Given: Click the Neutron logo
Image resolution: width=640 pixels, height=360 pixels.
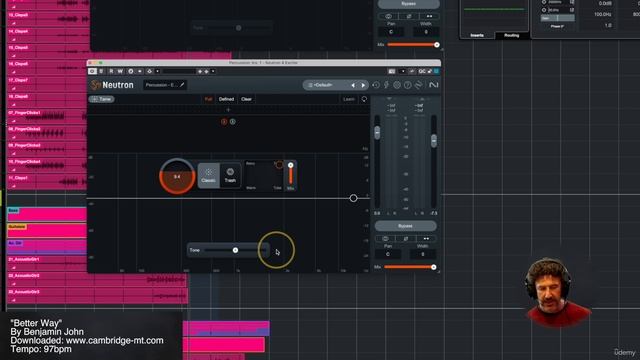Looking at the screenshot, I should click(x=112, y=85).
